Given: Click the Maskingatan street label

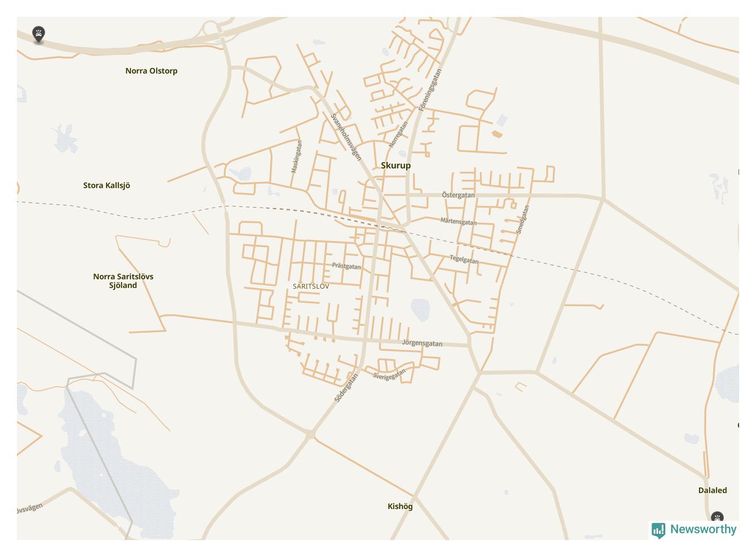Looking at the screenshot, I should tap(296, 156).
